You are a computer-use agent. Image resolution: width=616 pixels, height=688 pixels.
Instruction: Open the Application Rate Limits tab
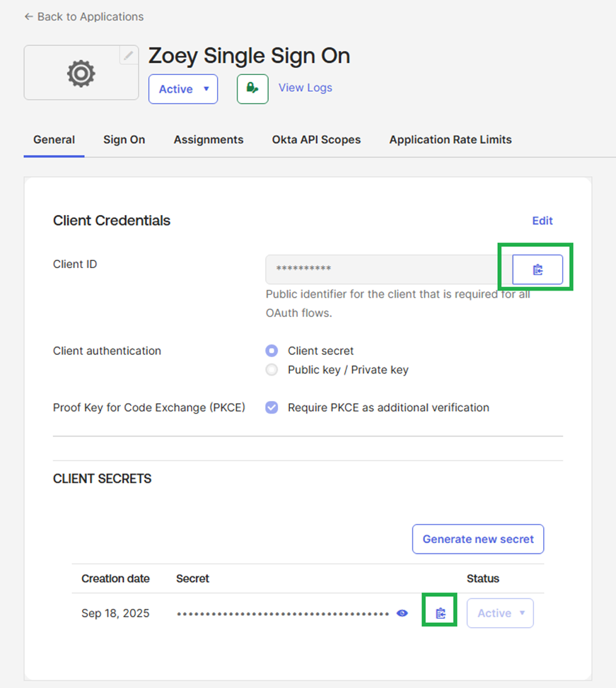(451, 139)
